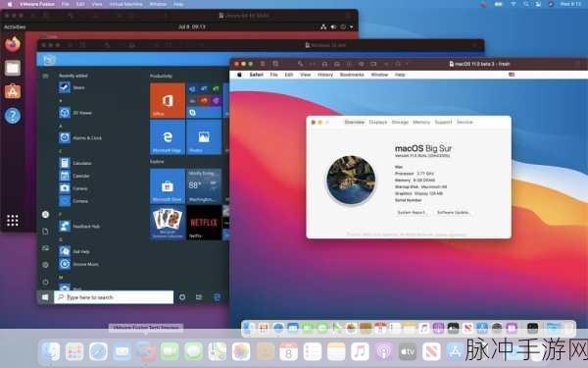Click the Windows user account icon
This screenshot has width=588, height=368.
pos(45,214)
